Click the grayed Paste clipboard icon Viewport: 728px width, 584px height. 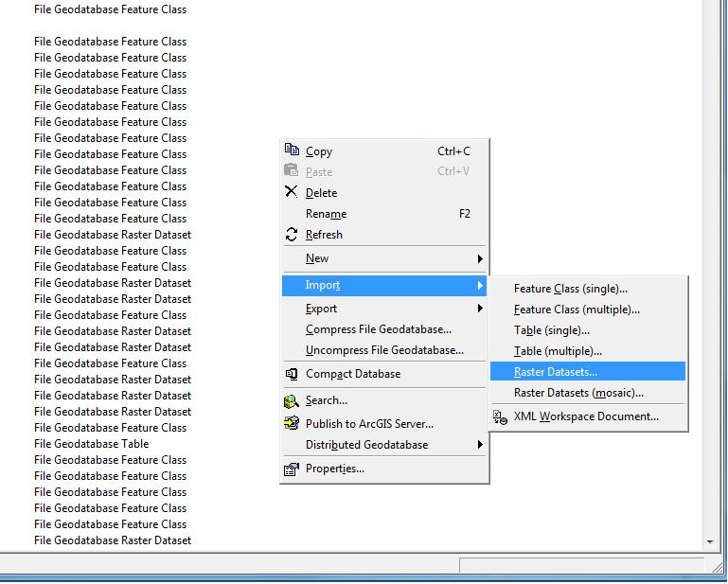point(292,170)
